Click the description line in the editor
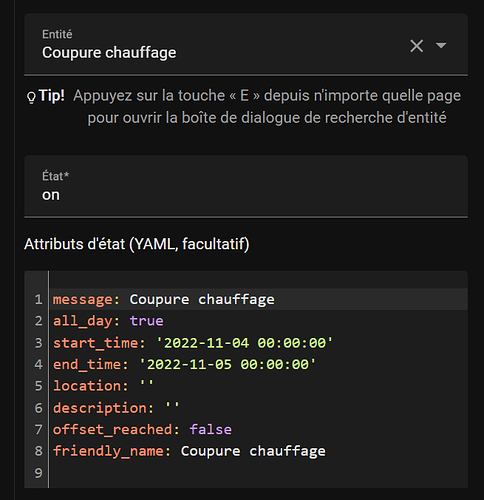This screenshot has height=500, width=484. 259,408
